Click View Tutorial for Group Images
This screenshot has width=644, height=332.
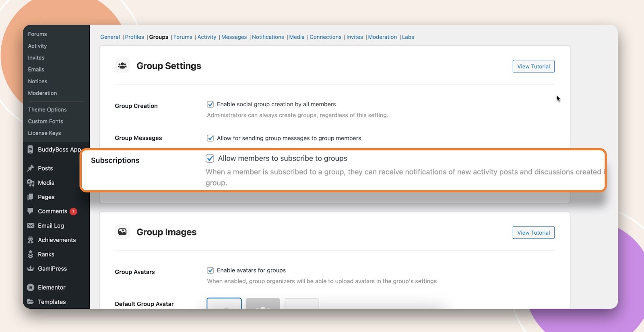point(533,233)
